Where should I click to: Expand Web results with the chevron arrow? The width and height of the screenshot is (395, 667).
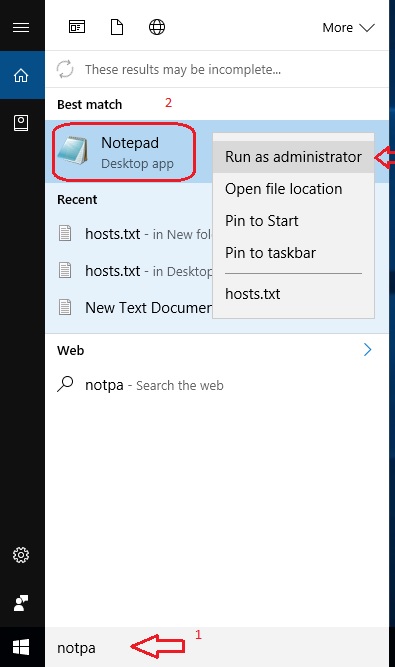368,350
